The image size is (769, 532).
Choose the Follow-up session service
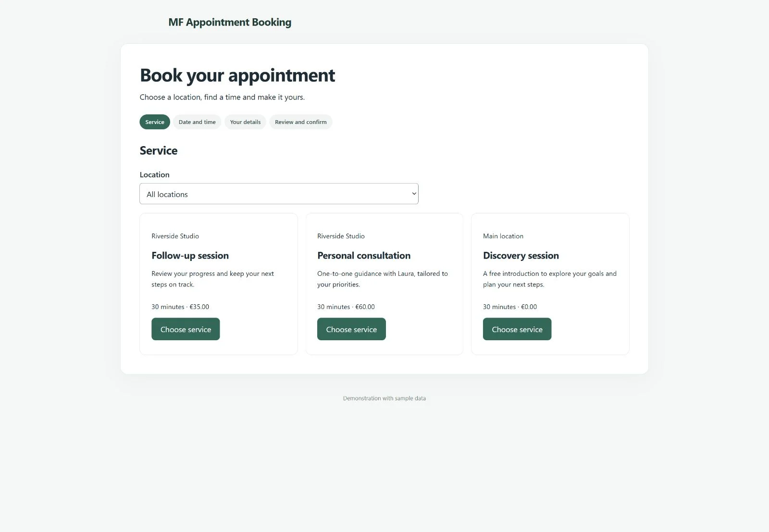[186, 329]
